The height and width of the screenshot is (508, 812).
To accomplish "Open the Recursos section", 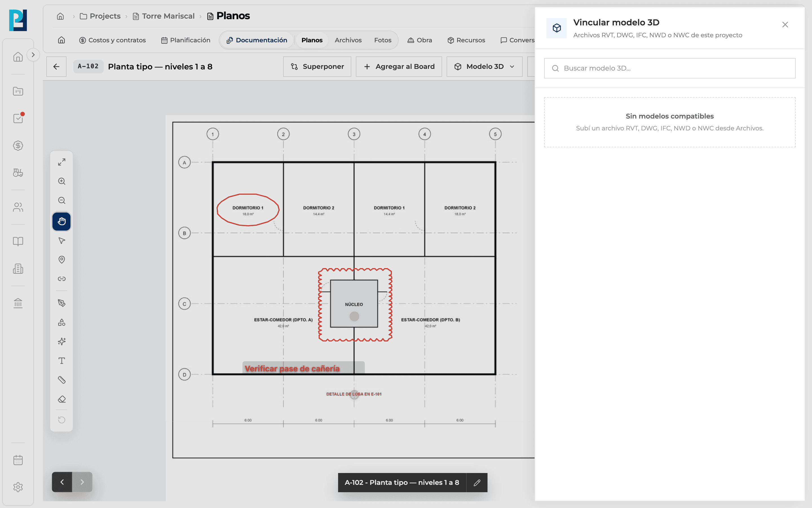I will click(x=466, y=40).
